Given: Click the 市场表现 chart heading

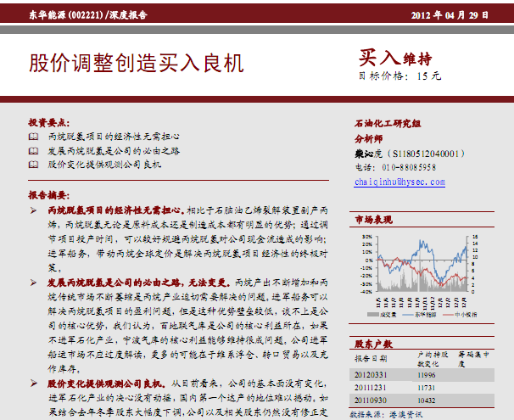Looking at the screenshot, I should [373, 220].
